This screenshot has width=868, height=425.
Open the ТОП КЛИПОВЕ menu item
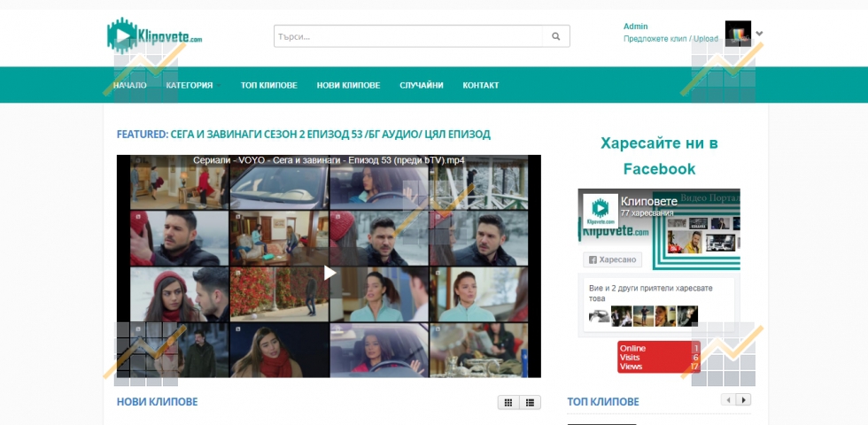[268, 85]
